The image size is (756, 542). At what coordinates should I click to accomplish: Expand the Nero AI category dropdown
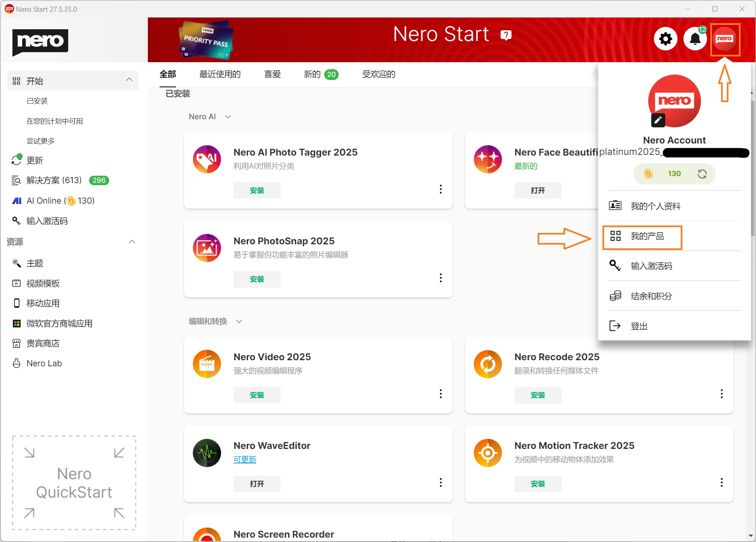[x=228, y=117]
